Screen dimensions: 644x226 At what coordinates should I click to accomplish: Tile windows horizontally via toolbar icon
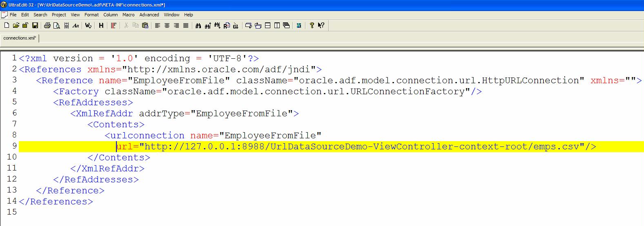(x=267, y=25)
